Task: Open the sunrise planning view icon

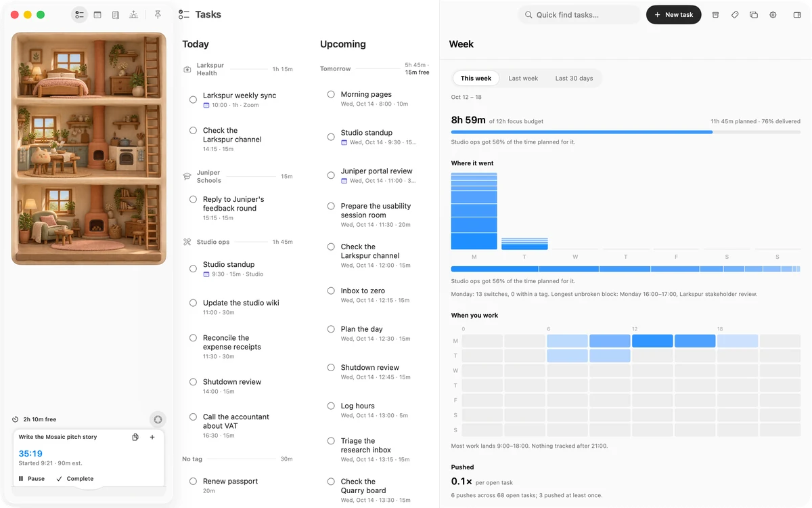Action: [x=134, y=15]
